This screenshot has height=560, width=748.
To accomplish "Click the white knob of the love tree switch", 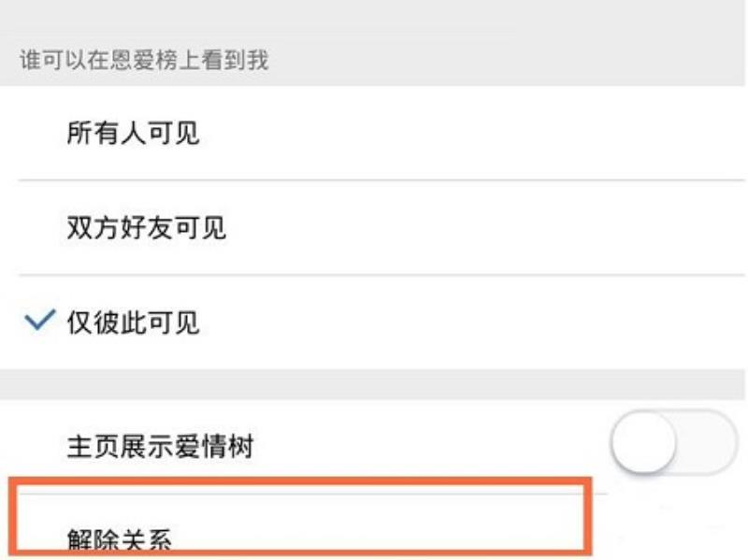I will coord(643,442).
